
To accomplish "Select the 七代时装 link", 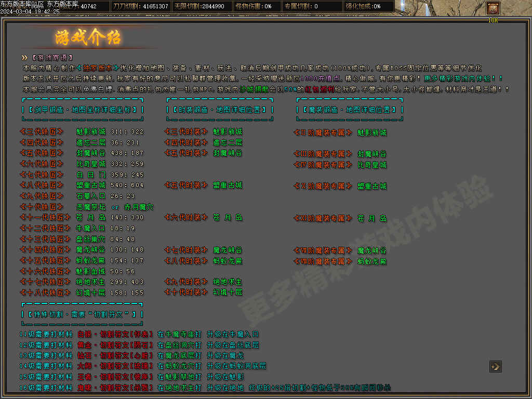I will 185,250.
